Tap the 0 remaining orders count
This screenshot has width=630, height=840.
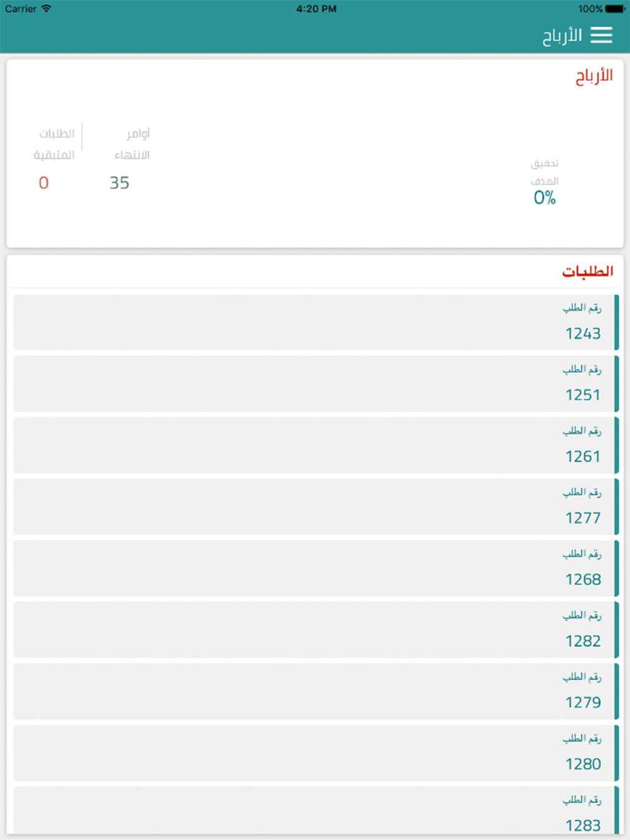[43, 183]
